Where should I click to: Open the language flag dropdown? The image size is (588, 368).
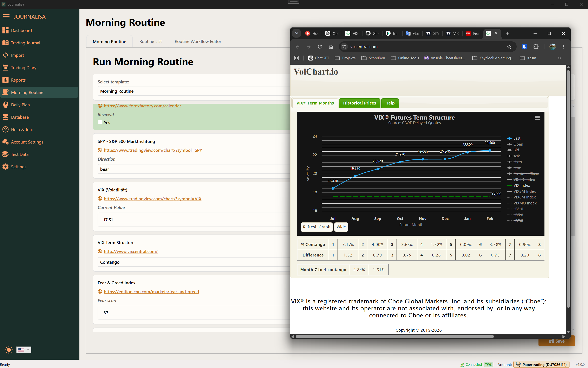pos(24,350)
